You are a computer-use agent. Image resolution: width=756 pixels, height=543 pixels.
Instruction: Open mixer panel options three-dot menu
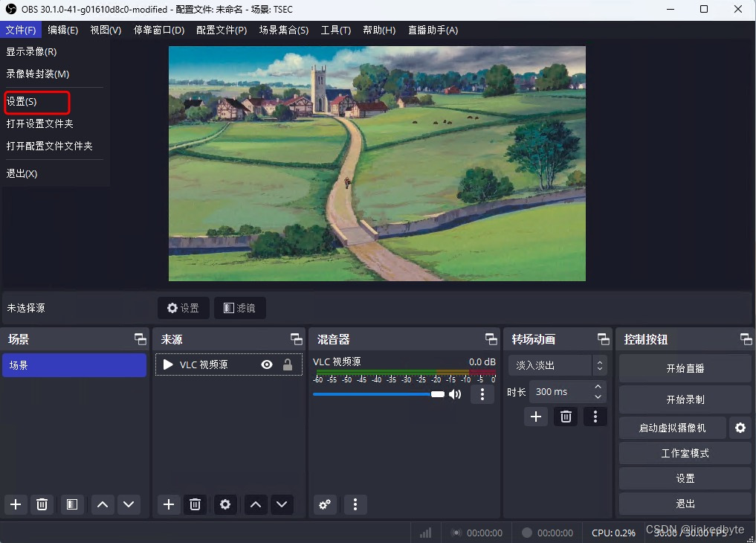[x=355, y=504]
